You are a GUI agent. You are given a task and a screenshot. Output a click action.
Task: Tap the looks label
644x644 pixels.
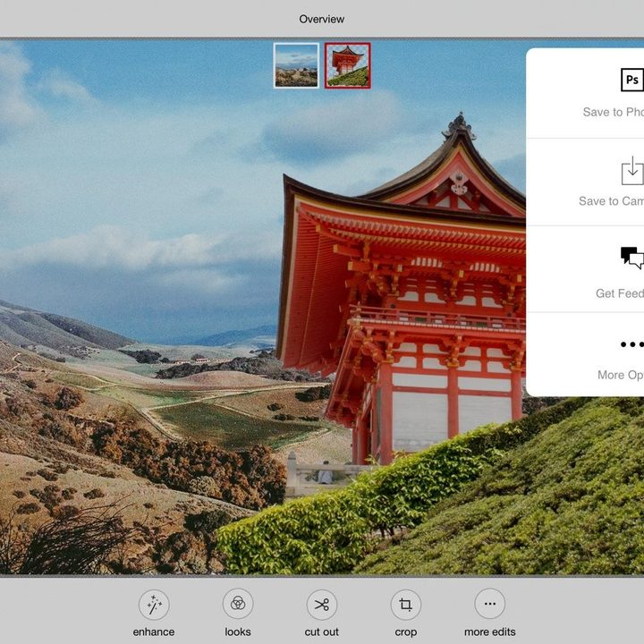(238, 631)
